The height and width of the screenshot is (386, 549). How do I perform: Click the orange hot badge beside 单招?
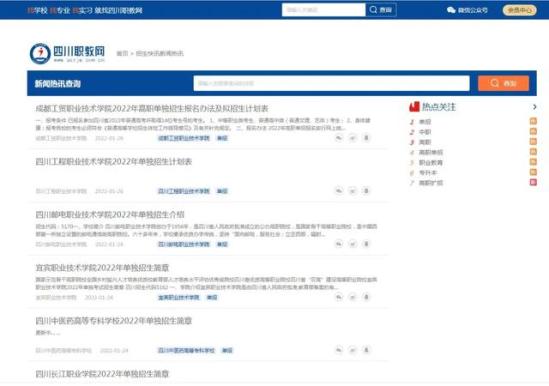click(x=533, y=121)
